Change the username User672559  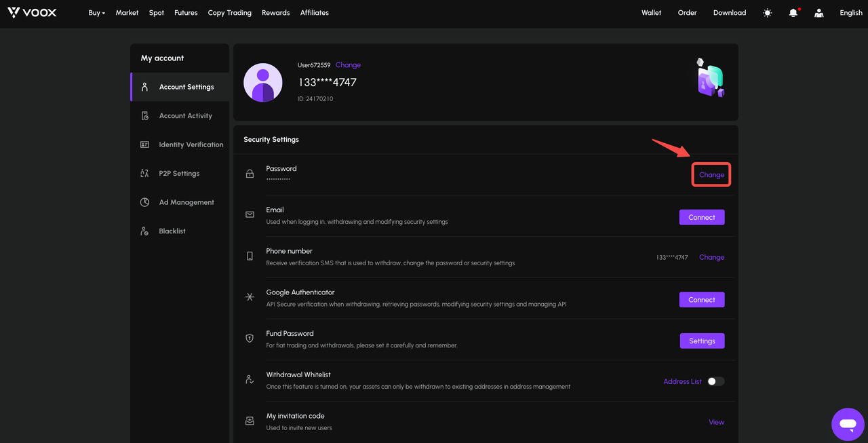point(348,65)
